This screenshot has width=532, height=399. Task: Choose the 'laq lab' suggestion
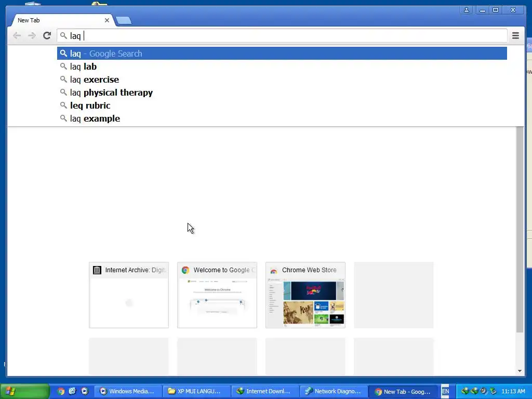point(282,66)
